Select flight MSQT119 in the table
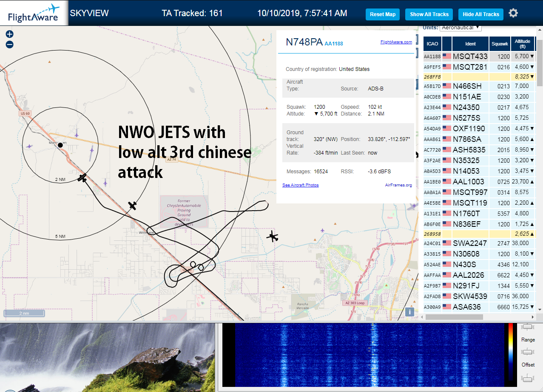 point(479,203)
